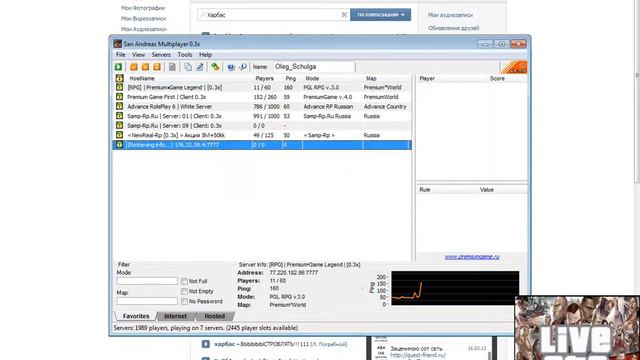
Task: Click lock icon of Advance RolePlay 6 row
Action: (119, 106)
